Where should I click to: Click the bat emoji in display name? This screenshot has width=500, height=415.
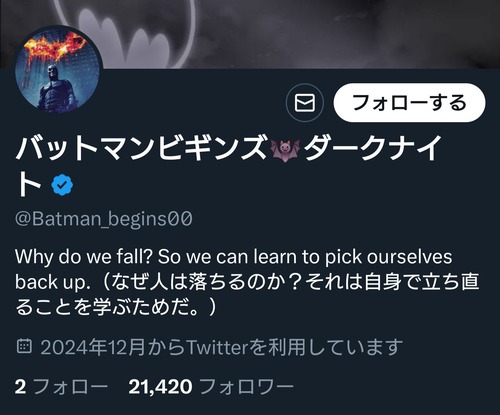[285, 150]
